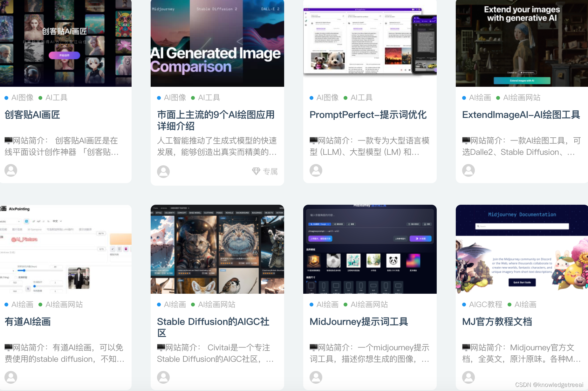Select AI绘画 tag on 有道AI绘画 card
588x391 pixels.
click(x=22, y=305)
